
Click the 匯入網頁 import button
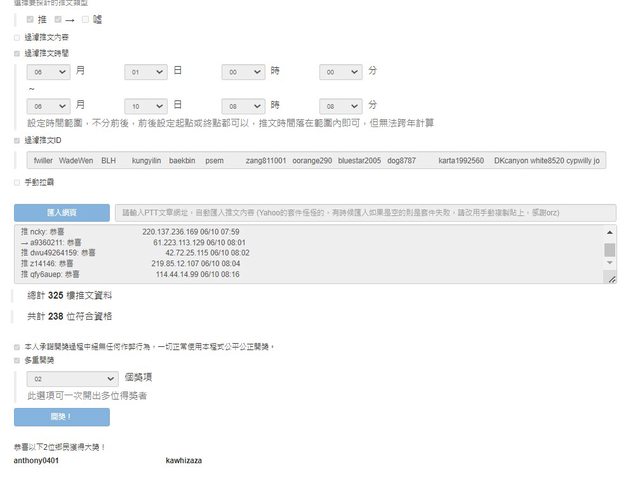pyautogui.click(x=62, y=213)
